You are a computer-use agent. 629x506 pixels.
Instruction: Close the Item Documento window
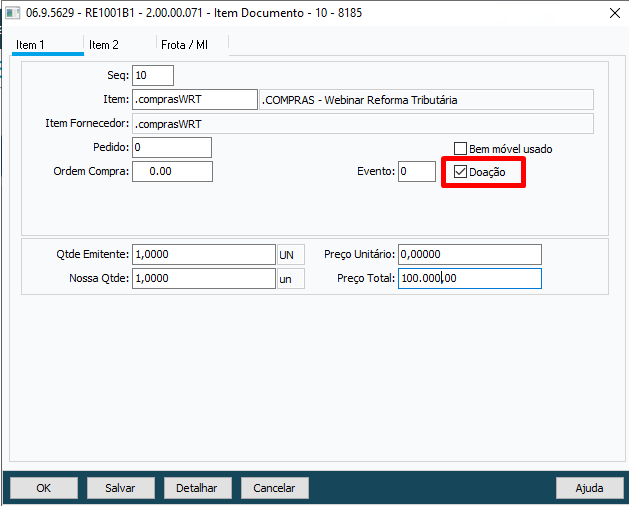(615, 13)
